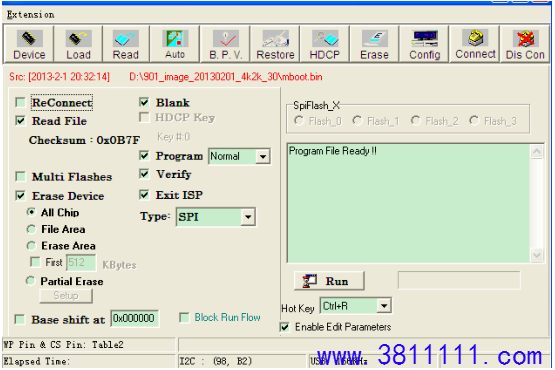Click the log scrollbar down arrow
Image resolution: width=555 pixels, height=370 pixels.
point(537,255)
